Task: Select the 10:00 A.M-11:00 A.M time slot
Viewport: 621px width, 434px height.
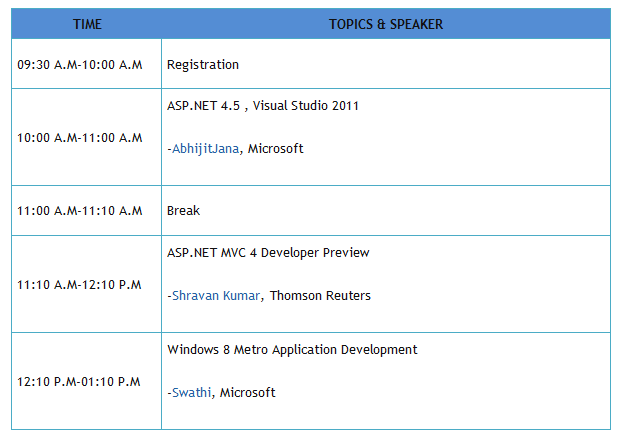Action: tap(80, 138)
